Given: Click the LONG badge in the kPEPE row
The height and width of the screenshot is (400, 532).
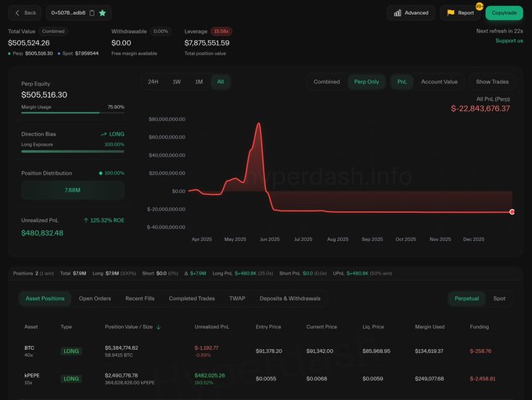Looking at the screenshot, I should click(x=71, y=379).
